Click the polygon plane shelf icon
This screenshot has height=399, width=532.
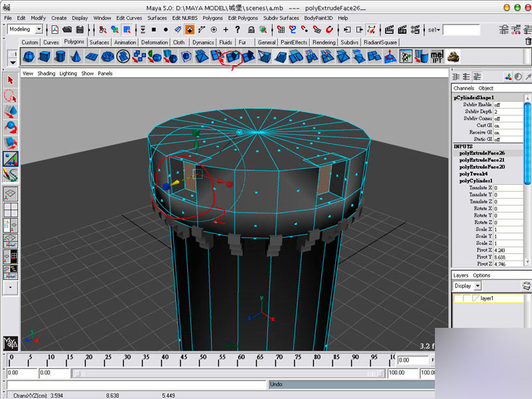pos(92,57)
